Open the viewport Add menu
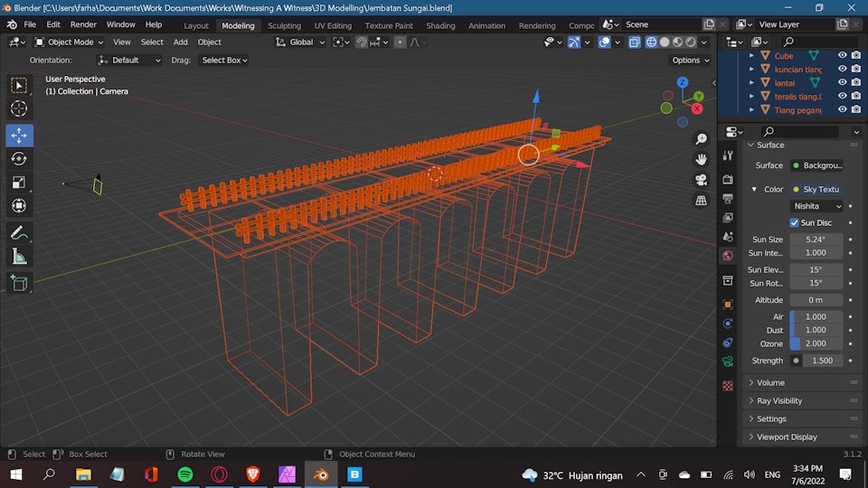Viewport: 868px width, 488px height. (x=181, y=42)
